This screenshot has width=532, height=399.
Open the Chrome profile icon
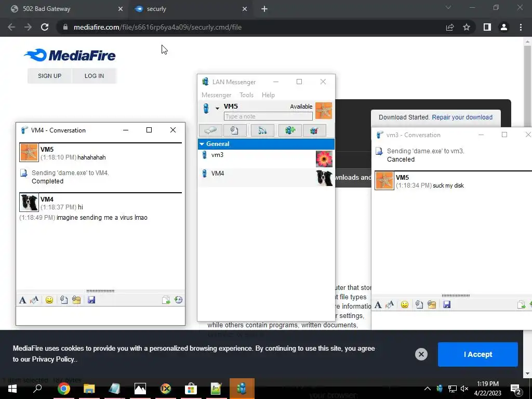[x=504, y=27]
